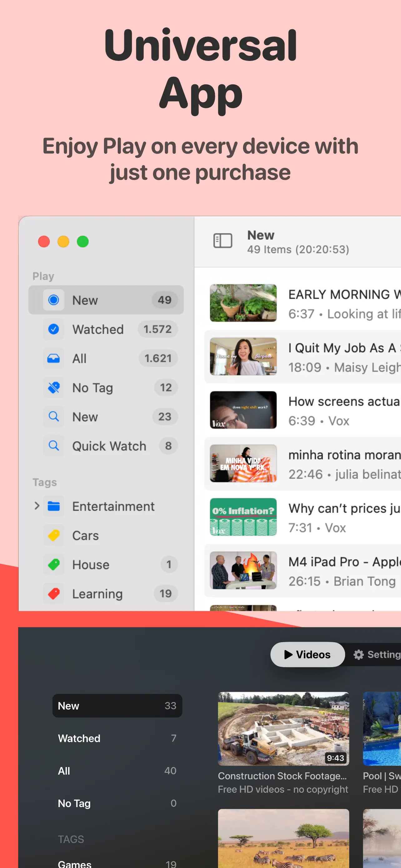Click the 9:43 duration badge
Viewport: 401px width, 868px height.
click(x=335, y=758)
